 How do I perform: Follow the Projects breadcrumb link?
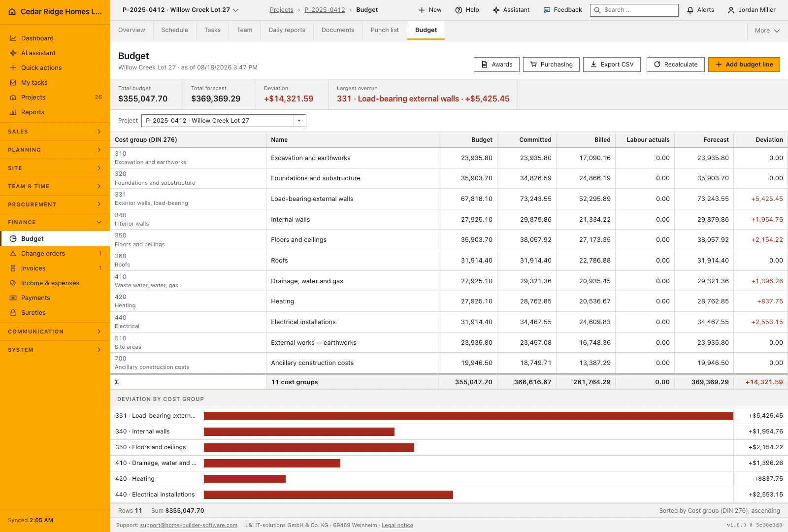(x=281, y=10)
